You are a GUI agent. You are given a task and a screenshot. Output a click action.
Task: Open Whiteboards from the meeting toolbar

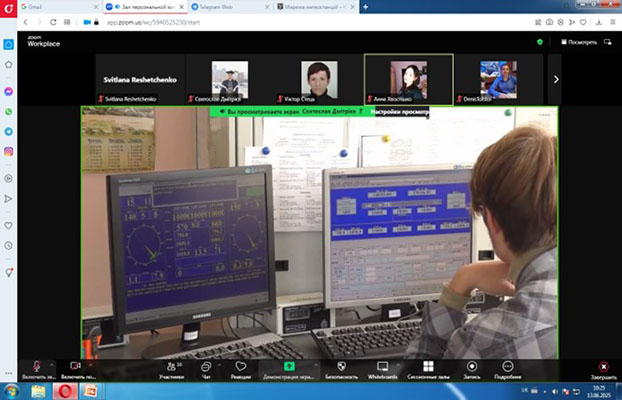pos(382,367)
